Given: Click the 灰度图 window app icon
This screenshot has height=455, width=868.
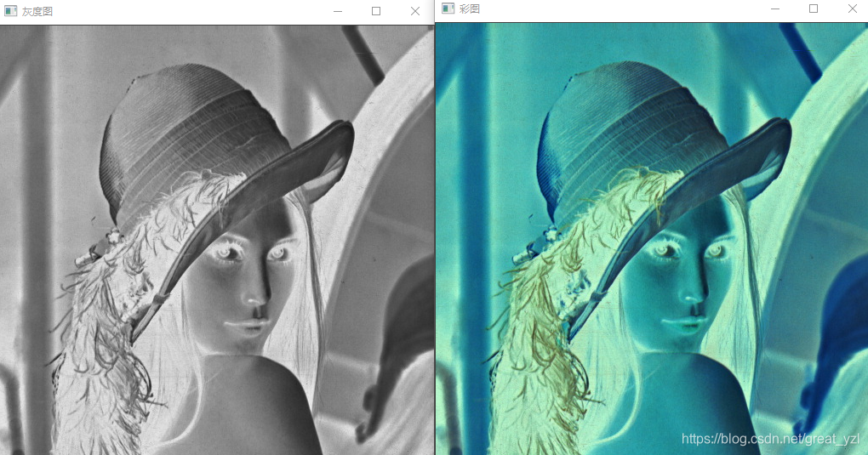Looking at the screenshot, I should click(10, 11).
